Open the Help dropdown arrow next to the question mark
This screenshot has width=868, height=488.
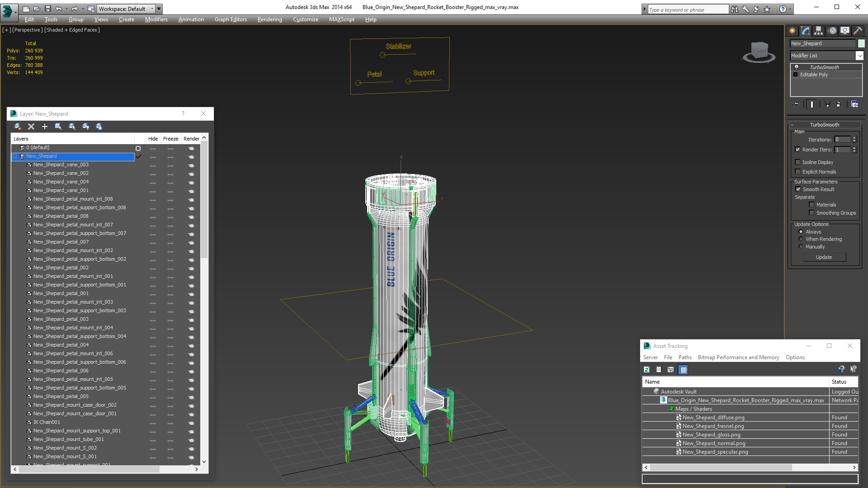tap(790, 9)
